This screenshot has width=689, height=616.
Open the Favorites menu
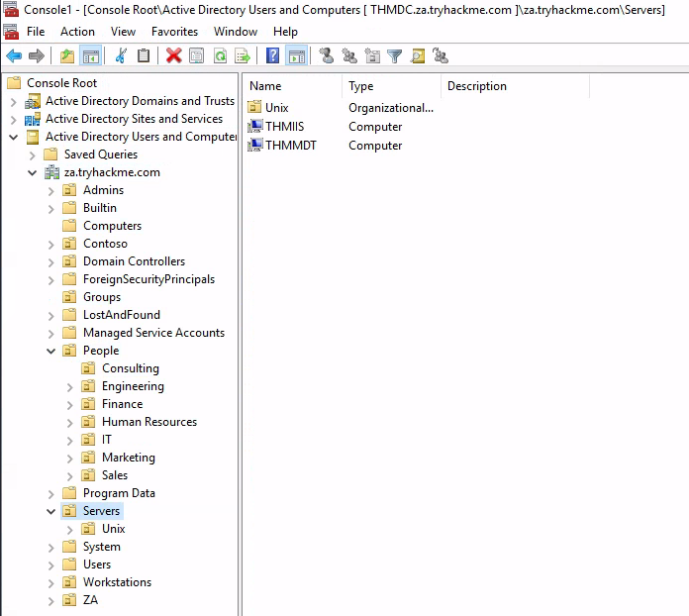[174, 32]
